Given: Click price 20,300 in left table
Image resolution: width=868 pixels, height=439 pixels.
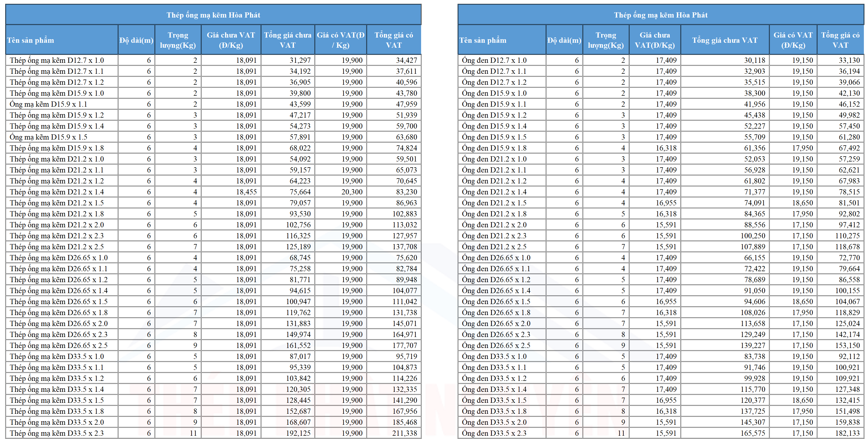Looking at the screenshot, I should (x=352, y=192).
